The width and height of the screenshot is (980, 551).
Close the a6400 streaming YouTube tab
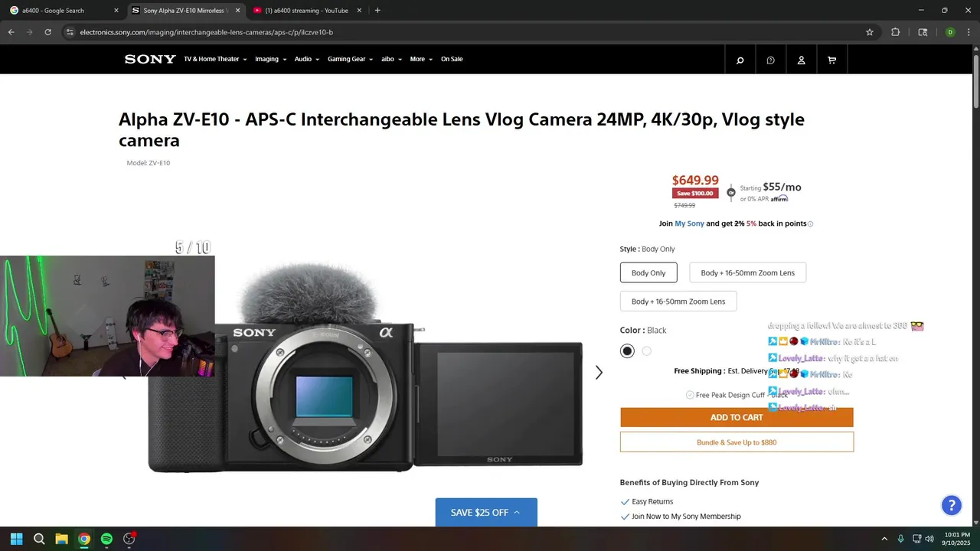[x=359, y=11]
